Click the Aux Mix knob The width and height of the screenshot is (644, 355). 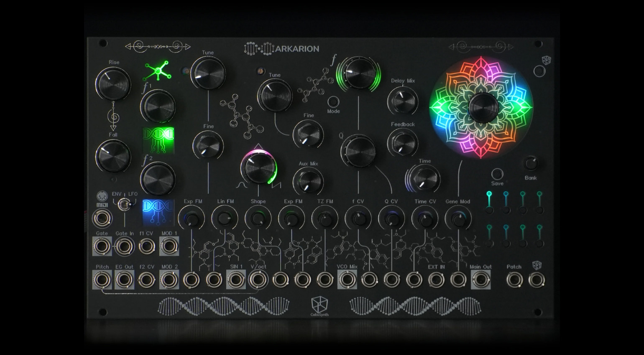[x=308, y=182]
